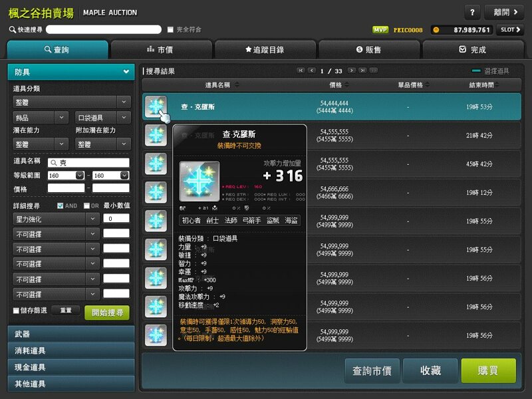This screenshot has width=532, height=399.
Task: Open the 追蹤目錄 watchlist tab
Action: (265, 50)
